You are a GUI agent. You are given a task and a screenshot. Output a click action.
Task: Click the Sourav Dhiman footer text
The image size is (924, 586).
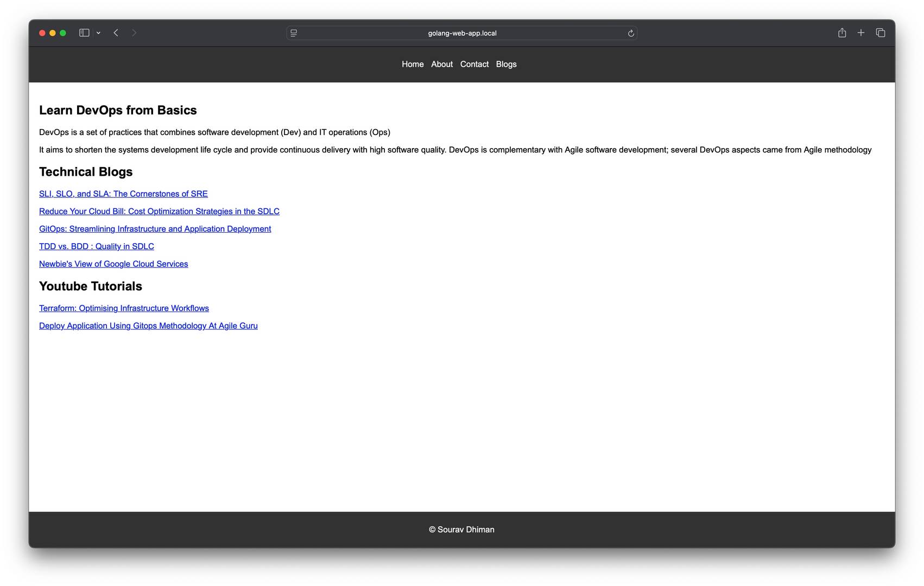coord(461,530)
